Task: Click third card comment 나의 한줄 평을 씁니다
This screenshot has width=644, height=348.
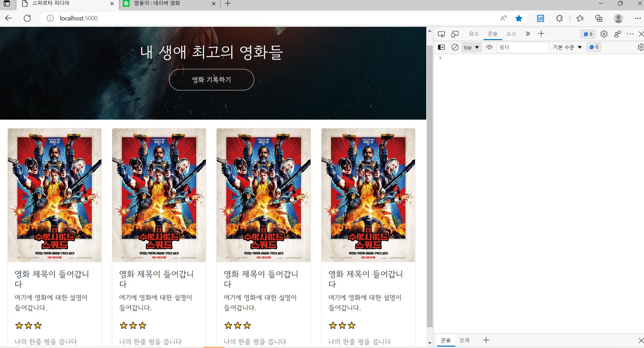Action: click(x=255, y=342)
